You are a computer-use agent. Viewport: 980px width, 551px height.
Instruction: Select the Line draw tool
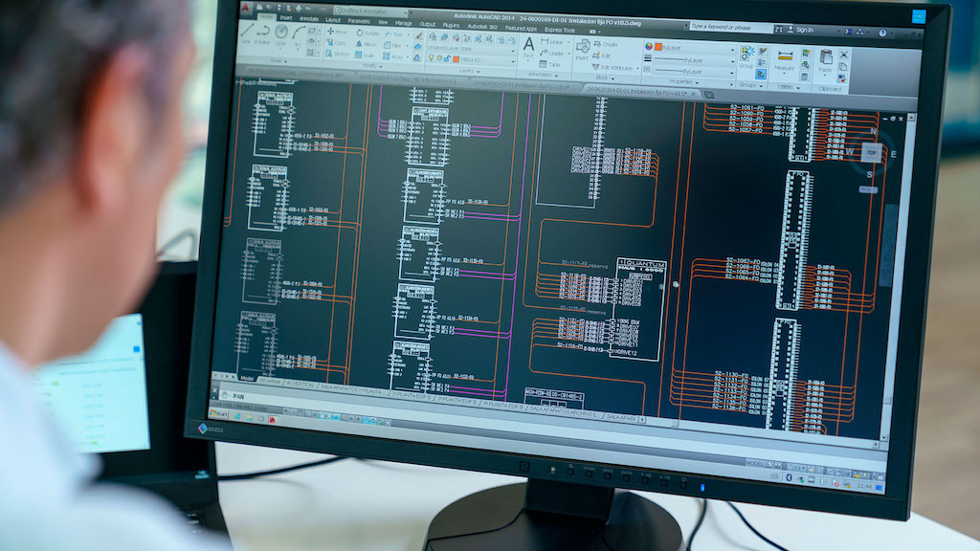click(246, 33)
